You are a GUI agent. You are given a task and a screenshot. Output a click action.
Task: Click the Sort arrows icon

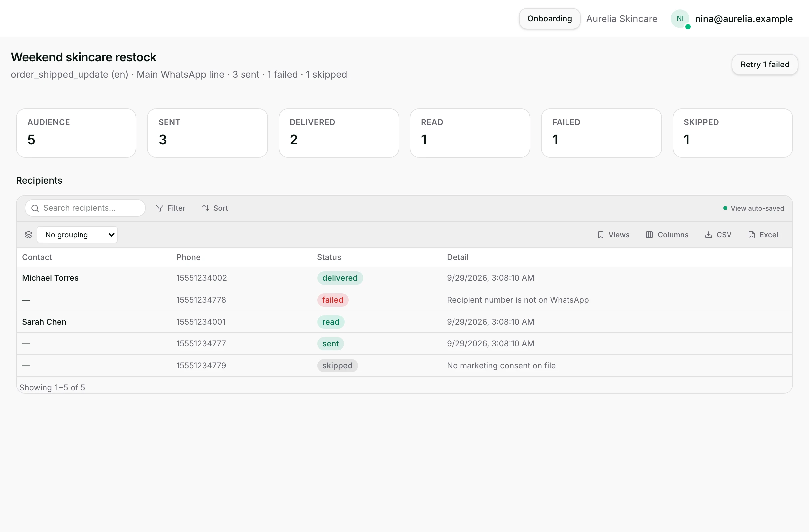pos(205,208)
